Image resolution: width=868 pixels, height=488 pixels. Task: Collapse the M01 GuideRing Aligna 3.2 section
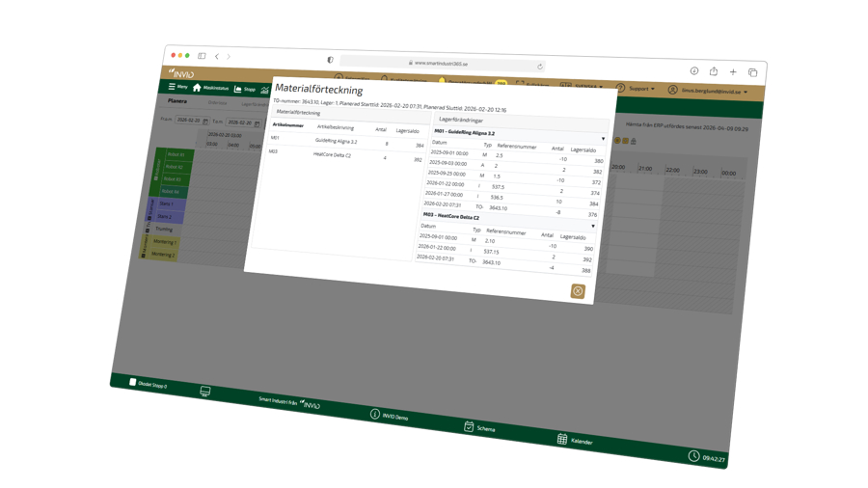[x=603, y=139]
